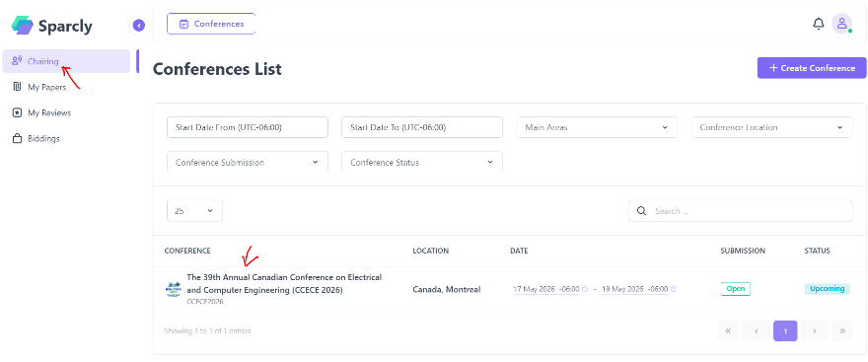Click the clock icon beside 19 May 2026

[674, 289]
